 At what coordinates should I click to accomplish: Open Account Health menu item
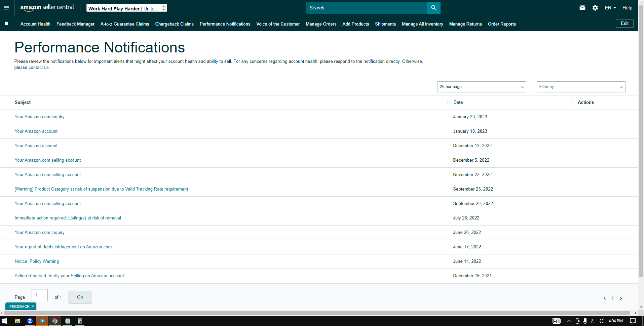(35, 24)
